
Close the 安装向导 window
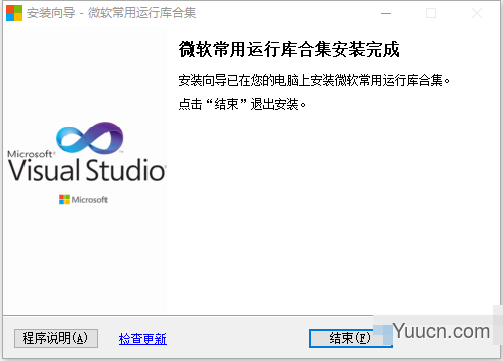(x=477, y=13)
